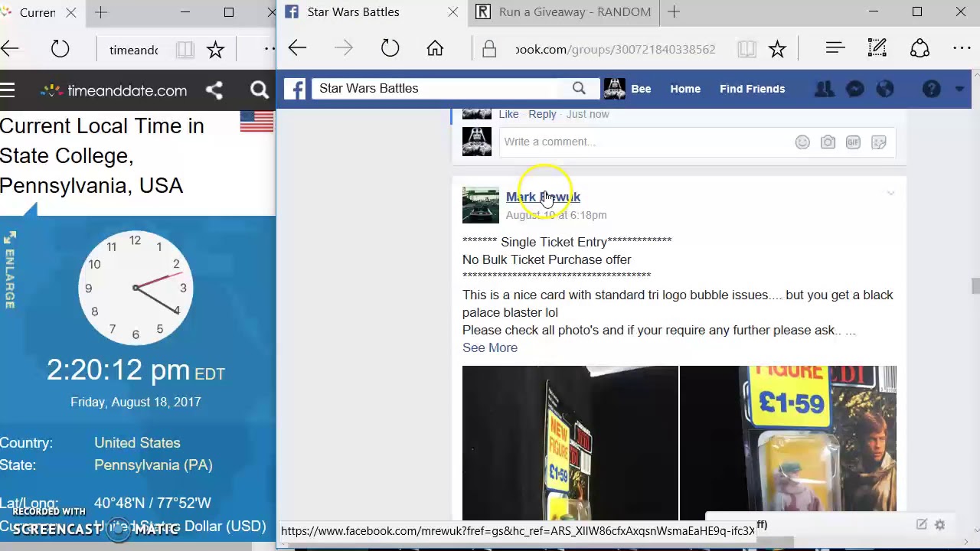Open post options chevron on Mark's post
The height and width of the screenshot is (551, 980).
890,194
